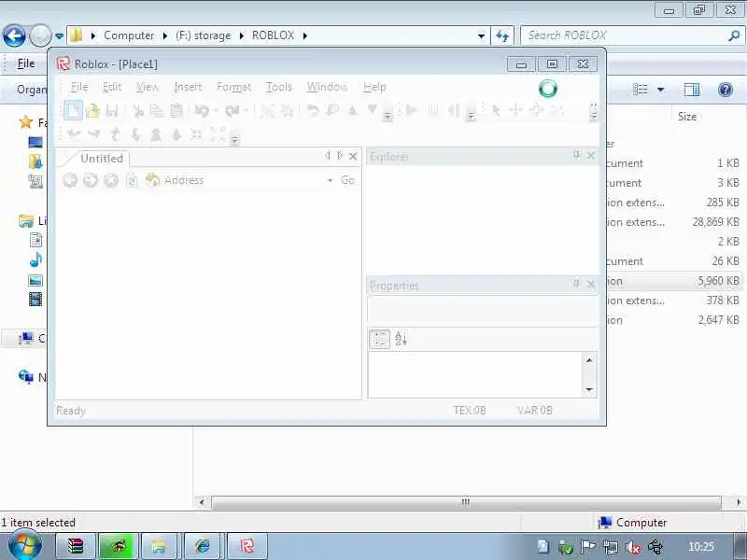Click the Save disk icon in Roblox toolbar

(x=112, y=111)
